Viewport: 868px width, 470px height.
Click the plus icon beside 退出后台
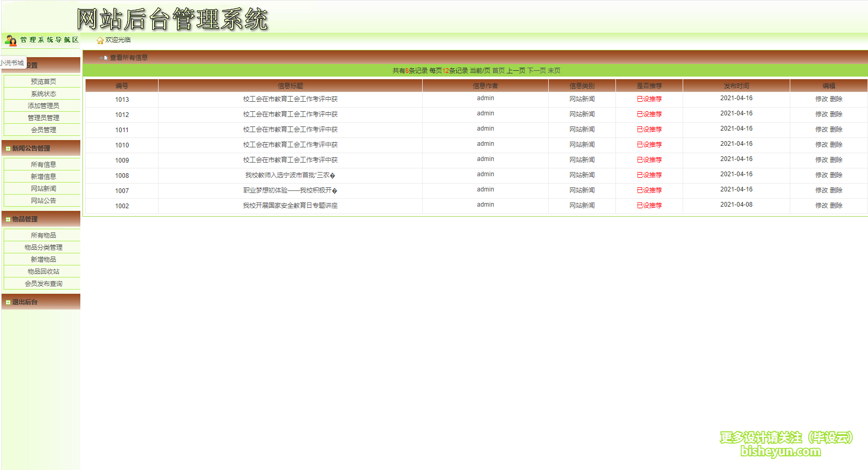tap(8, 302)
